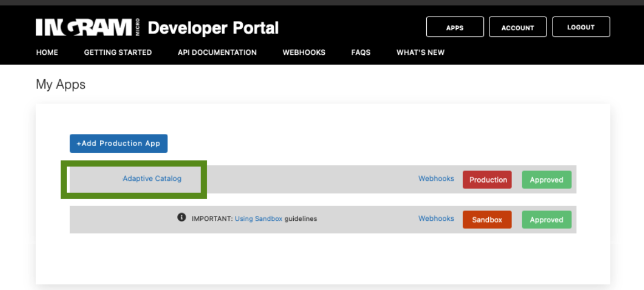The image size is (644, 290).
Task: Open Webhooks link in Adaptive Catalog row
Action: pos(436,179)
